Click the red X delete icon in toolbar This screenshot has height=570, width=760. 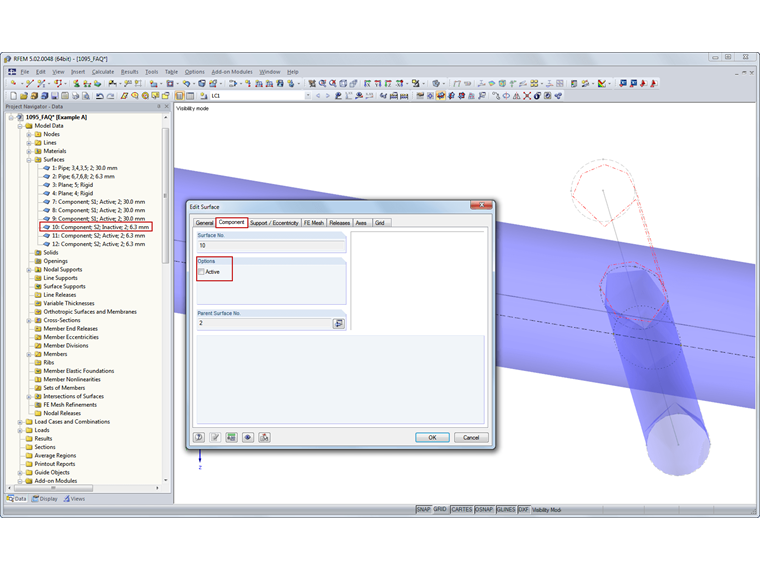coord(527,96)
